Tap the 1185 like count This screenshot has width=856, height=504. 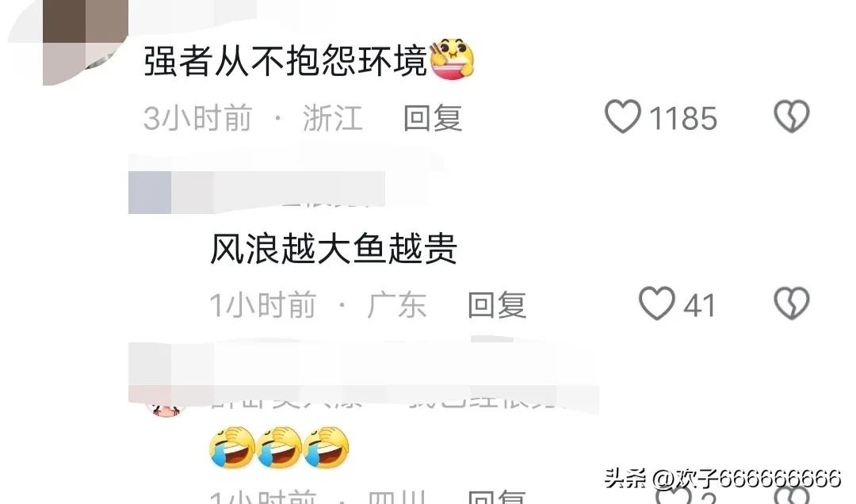tap(683, 118)
